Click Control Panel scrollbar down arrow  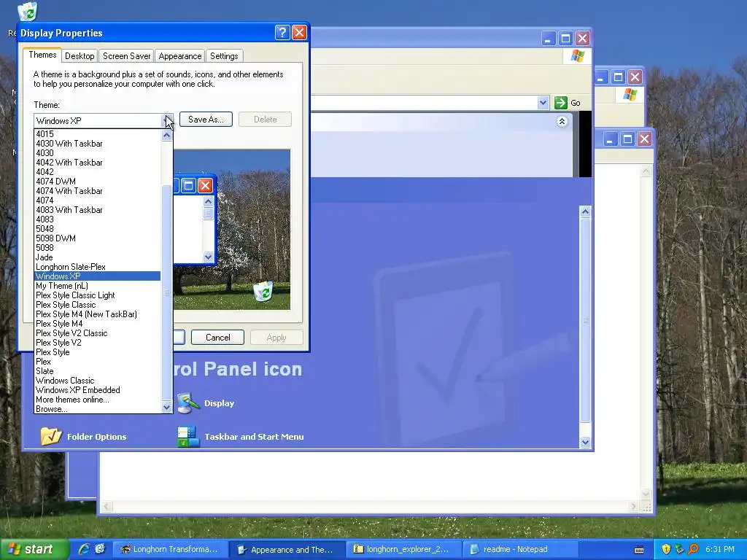[x=585, y=442]
